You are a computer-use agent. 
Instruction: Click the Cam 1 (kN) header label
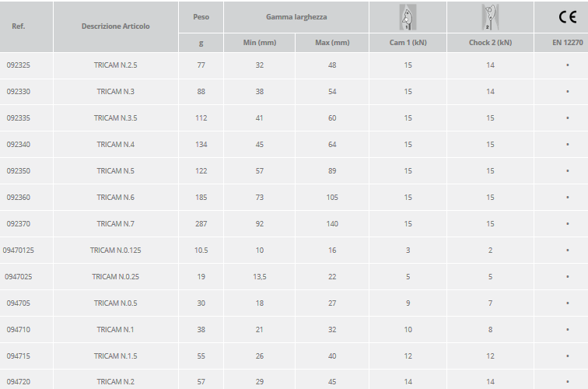408,43
